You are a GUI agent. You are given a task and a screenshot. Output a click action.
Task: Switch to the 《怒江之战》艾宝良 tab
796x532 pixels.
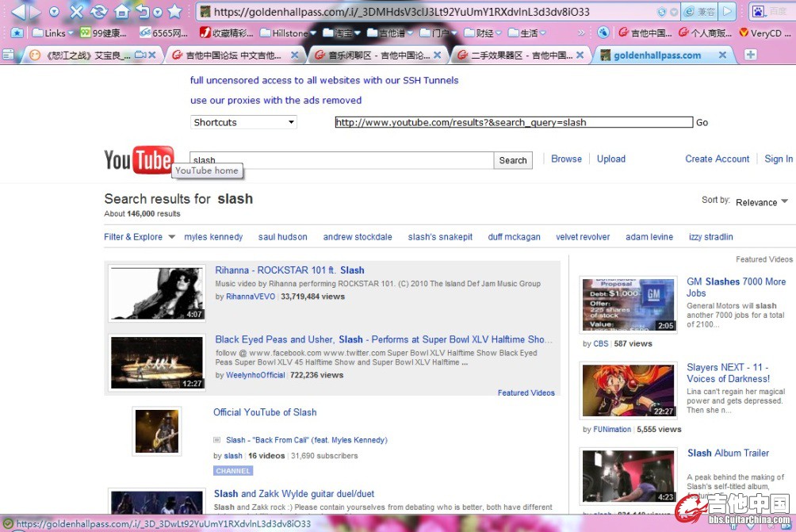[x=86, y=55]
